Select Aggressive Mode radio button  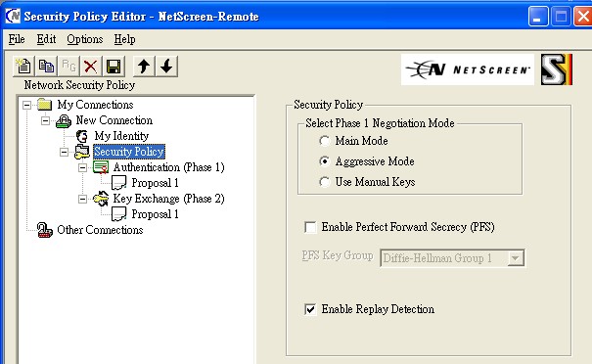point(324,161)
